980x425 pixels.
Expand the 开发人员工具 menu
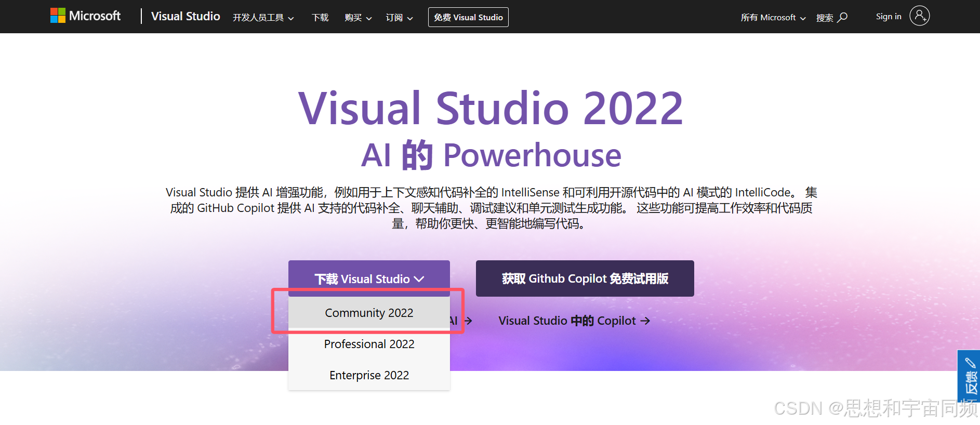tap(263, 18)
